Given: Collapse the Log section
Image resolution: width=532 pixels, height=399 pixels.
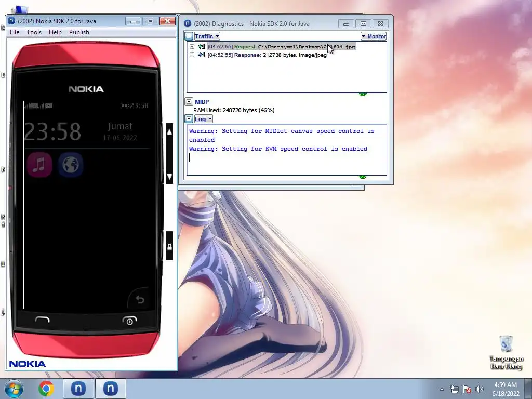Looking at the screenshot, I should (x=189, y=119).
